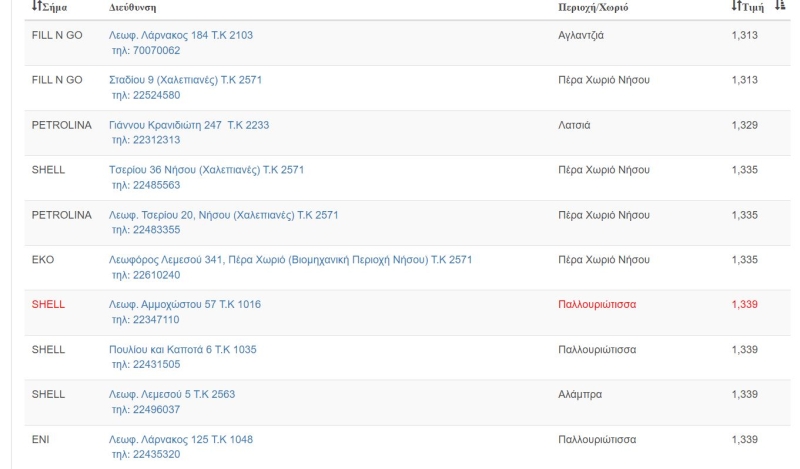Click the Διεύθυνση column header
The height and width of the screenshot is (469, 800).
tap(133, 8)
